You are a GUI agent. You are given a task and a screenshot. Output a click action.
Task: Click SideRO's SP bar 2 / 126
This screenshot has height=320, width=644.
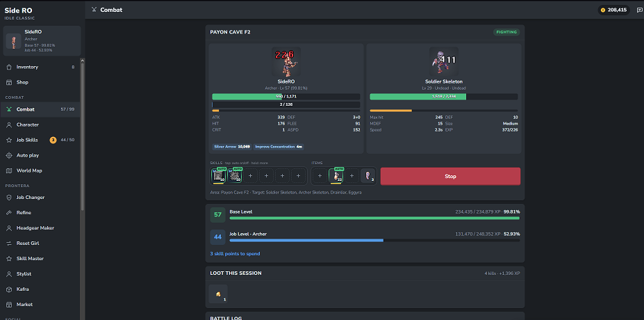pyautogui.click(x=286, y=104)
